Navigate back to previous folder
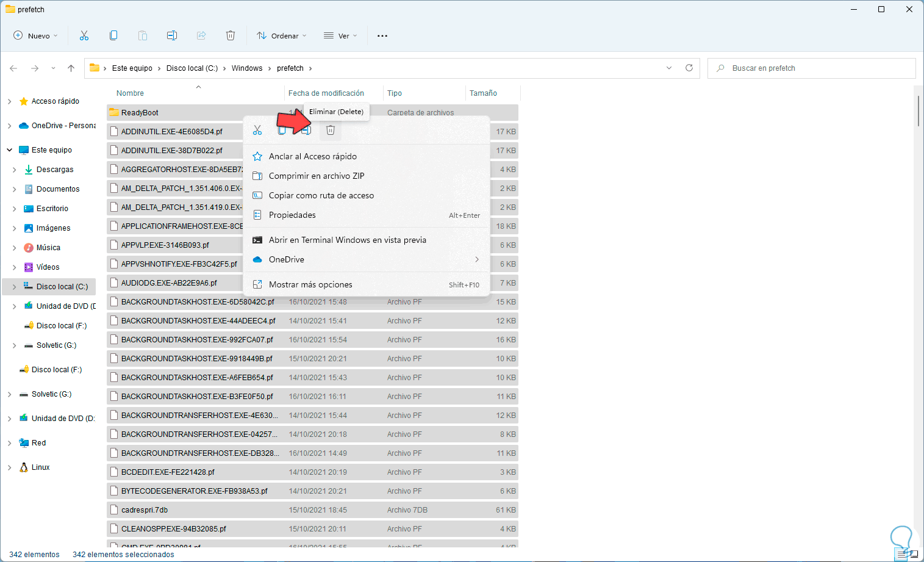Viewport: 924px width, 562px height. [x=13, y=68]
